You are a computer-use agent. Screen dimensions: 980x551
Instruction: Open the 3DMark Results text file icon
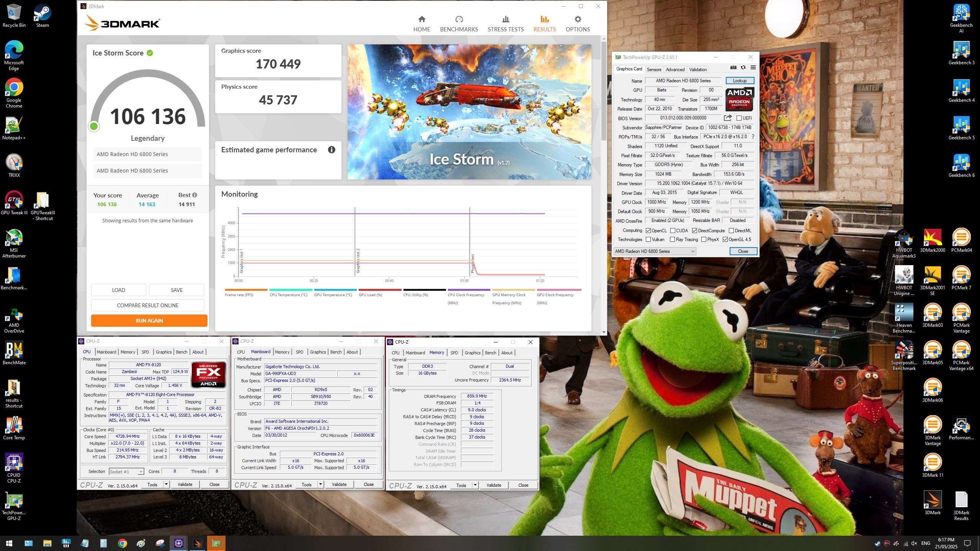[x=961, y=506]
